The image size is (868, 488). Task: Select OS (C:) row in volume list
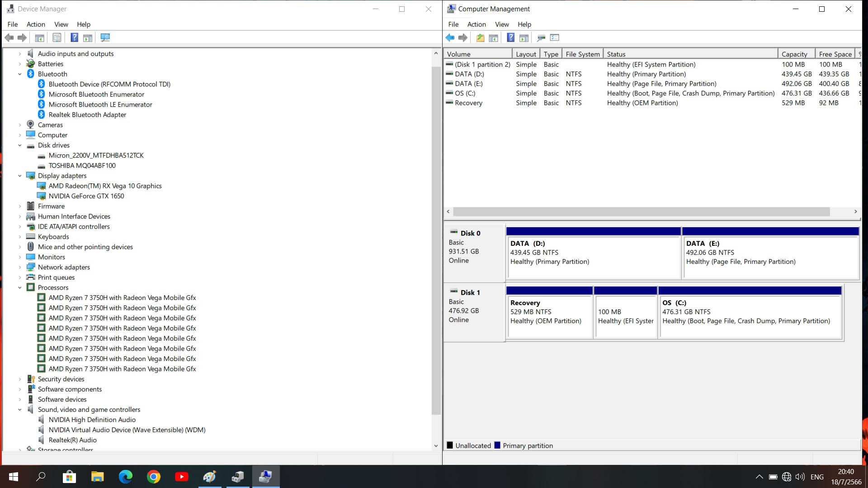pos(652,94)
